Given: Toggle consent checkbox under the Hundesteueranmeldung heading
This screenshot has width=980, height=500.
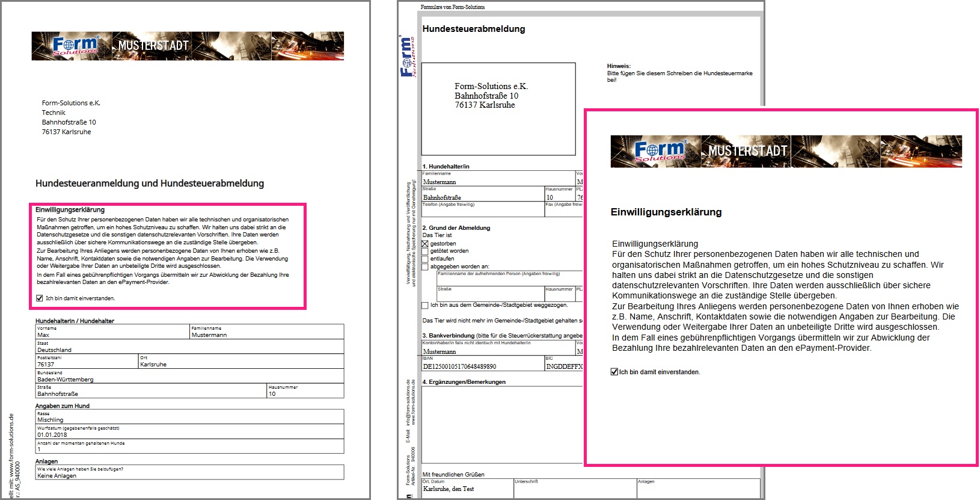Looking at the screenshot, I should click(x=40, y=298).
